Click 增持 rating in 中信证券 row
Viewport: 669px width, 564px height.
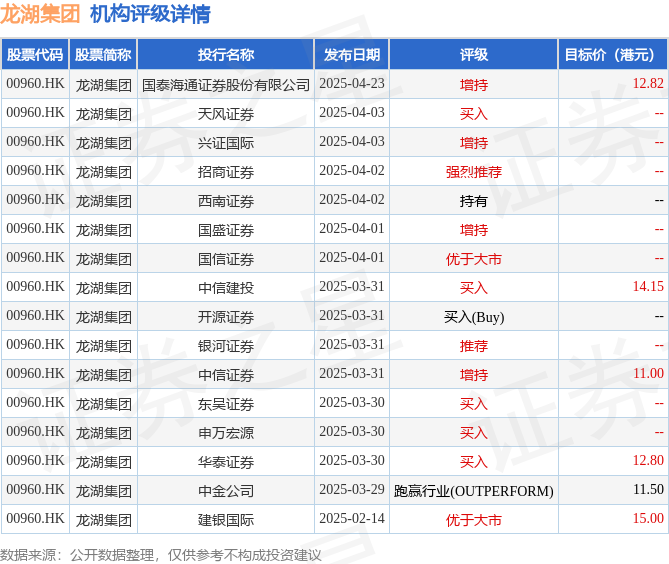pos(474,375)
